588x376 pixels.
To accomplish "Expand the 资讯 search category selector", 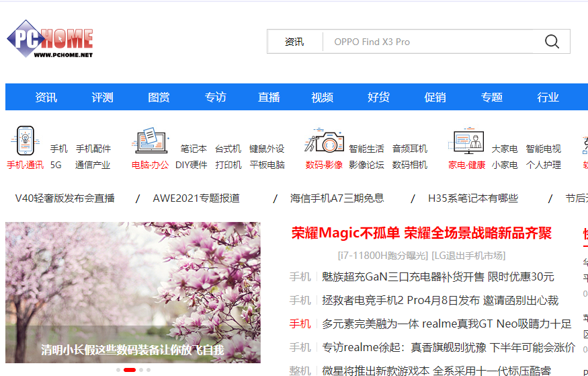I will (x=294, y=42).
